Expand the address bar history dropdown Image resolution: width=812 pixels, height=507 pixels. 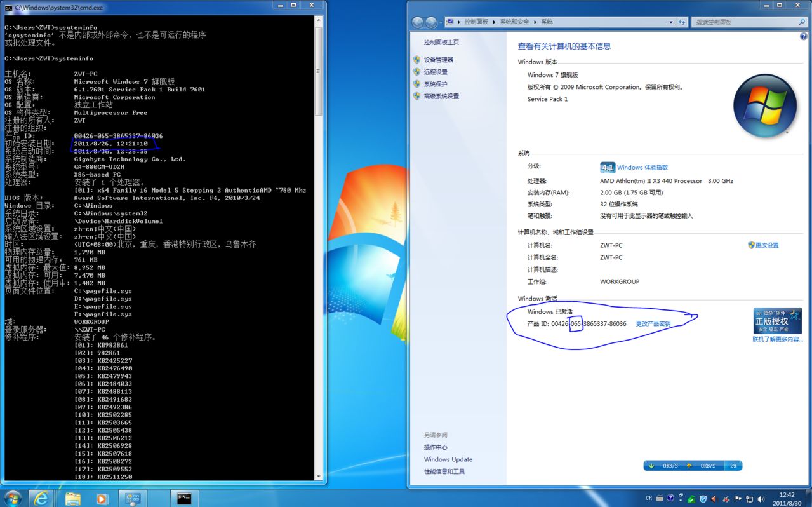click(x=670, y=22)
